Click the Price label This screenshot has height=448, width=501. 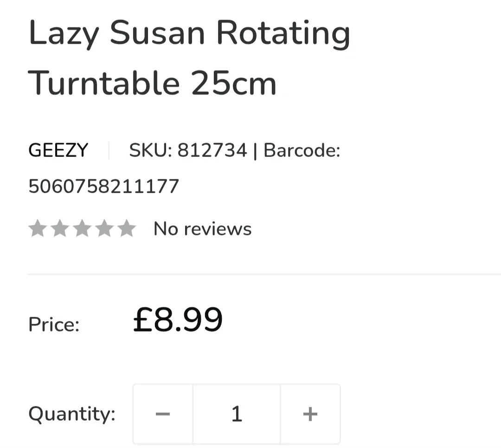(x=54, y=324)
